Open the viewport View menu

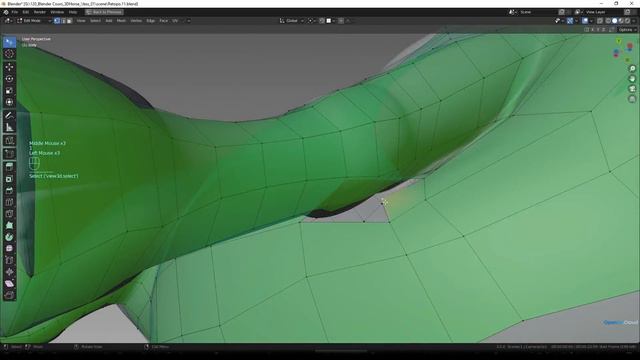point(81,21)
